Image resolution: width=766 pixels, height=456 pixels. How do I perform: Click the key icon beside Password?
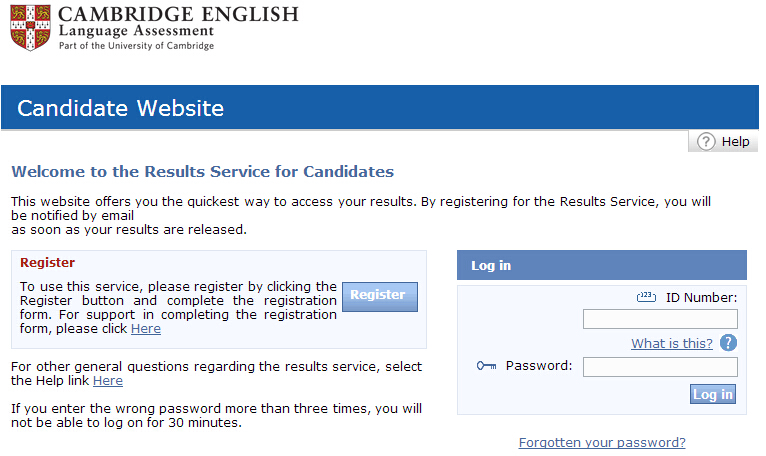(x=487, y=366)
